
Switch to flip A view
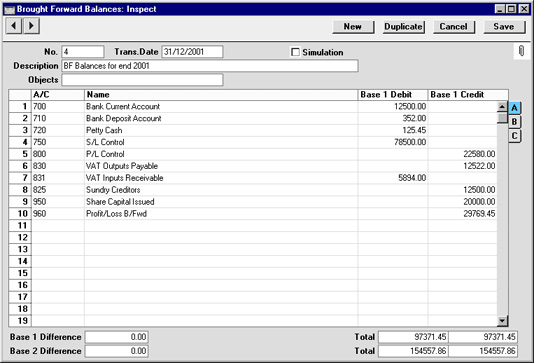click(x=514, y=108)
